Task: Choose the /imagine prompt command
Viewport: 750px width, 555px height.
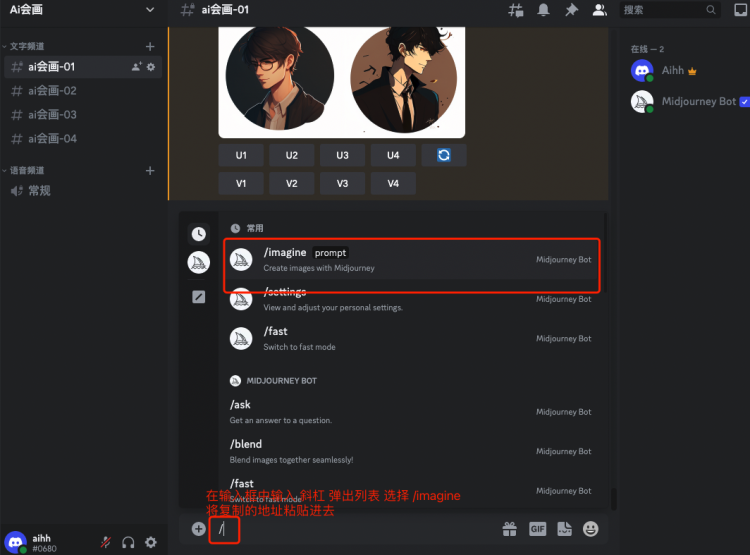Action: [x=411, y=260]
